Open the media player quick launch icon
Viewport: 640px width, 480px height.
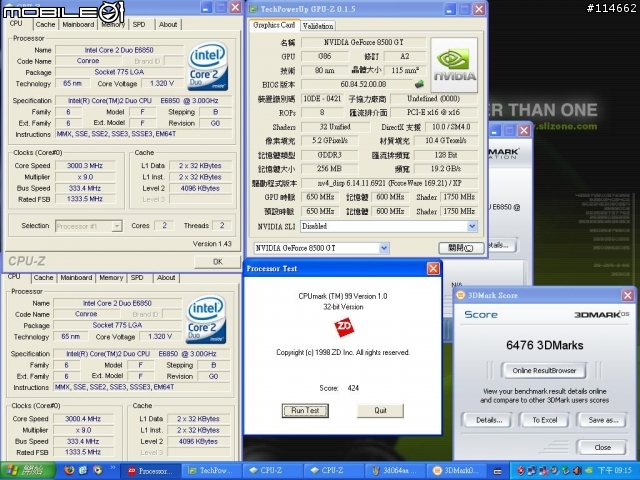pos(98,471)
